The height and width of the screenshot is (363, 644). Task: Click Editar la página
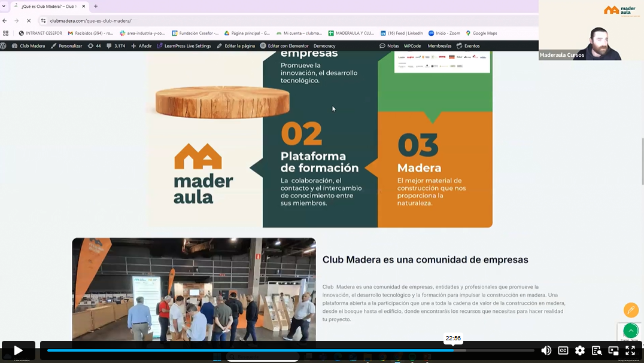[x=236, y=46]
